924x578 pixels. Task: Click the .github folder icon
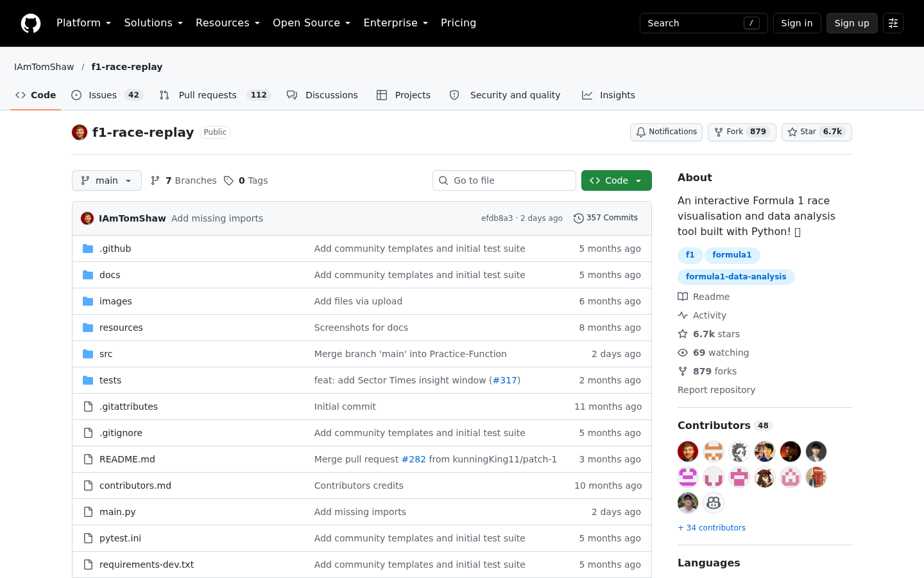click(x=88, y=249)
